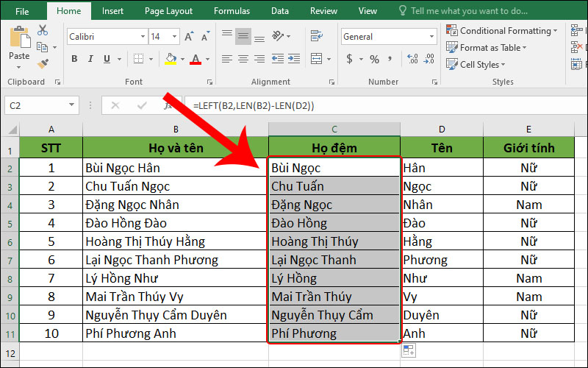Click the formula bar text

254,106
